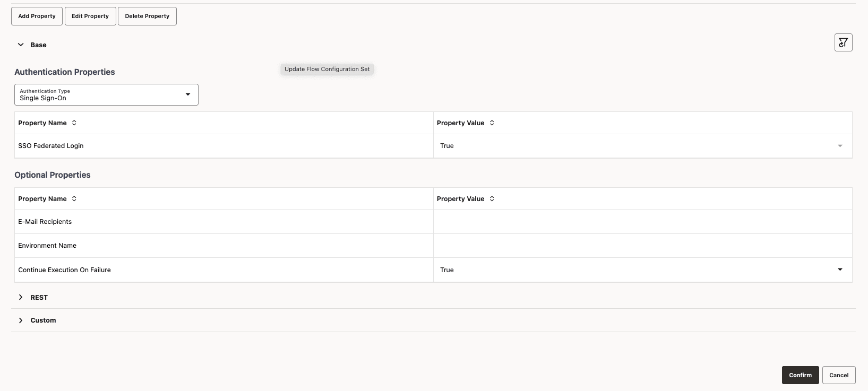The height and width of the screenshot is (391, 868).
Task: Click the Optional Properties heading
Action: [x=53, y=175]
